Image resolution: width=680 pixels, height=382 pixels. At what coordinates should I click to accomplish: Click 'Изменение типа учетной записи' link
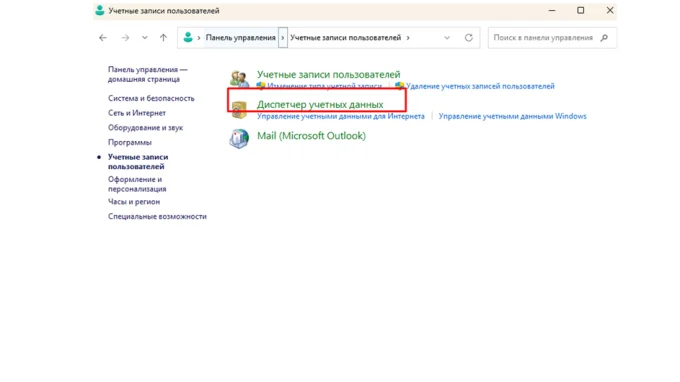[x=325, y=86]
